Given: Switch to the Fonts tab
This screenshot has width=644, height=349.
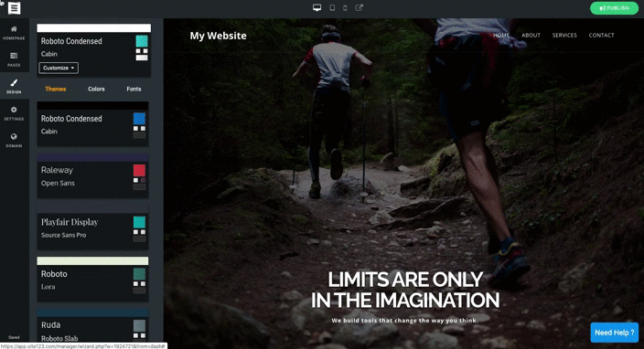Looking at the screenshot, I should [x=134, y=89].
